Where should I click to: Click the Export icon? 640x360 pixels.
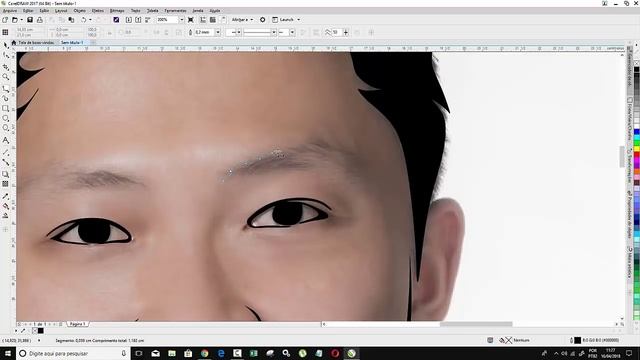pos(138,20)
